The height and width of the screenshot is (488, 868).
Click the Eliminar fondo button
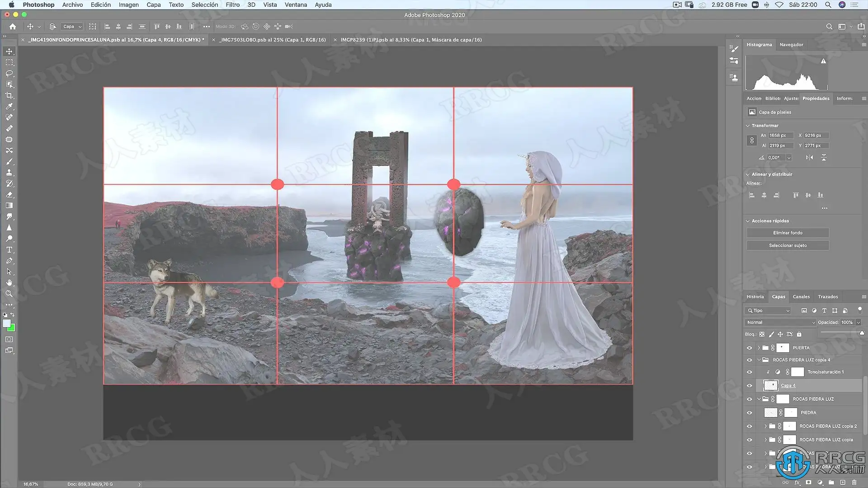pos(788,233)
